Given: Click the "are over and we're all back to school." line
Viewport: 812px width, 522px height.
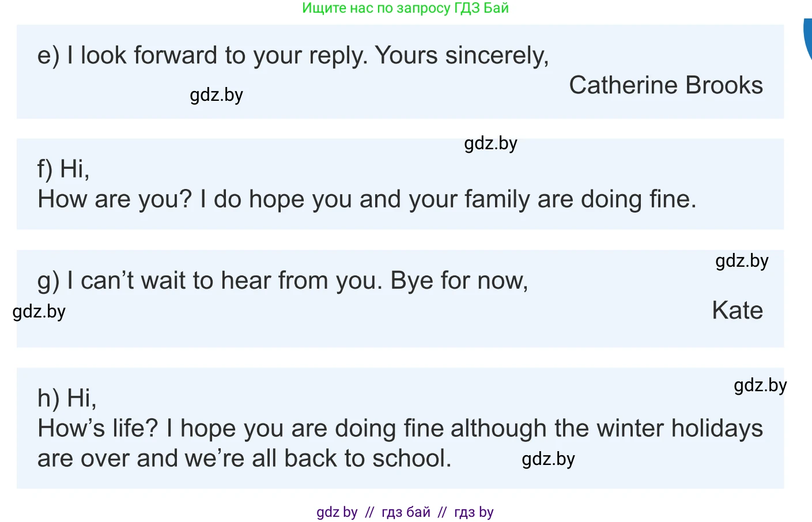Looking at the screenshot, I should coord(244,459).
